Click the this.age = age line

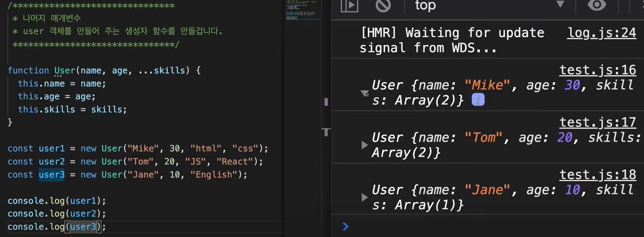(x=57, y=97)
